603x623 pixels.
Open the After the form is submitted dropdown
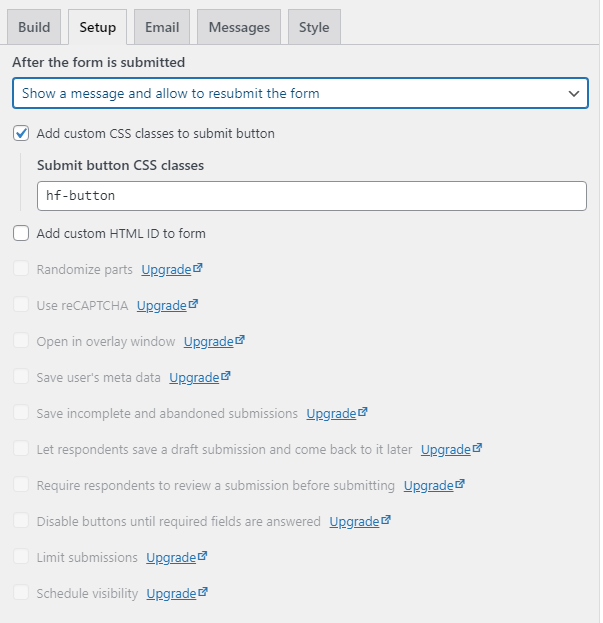[300, 93]
